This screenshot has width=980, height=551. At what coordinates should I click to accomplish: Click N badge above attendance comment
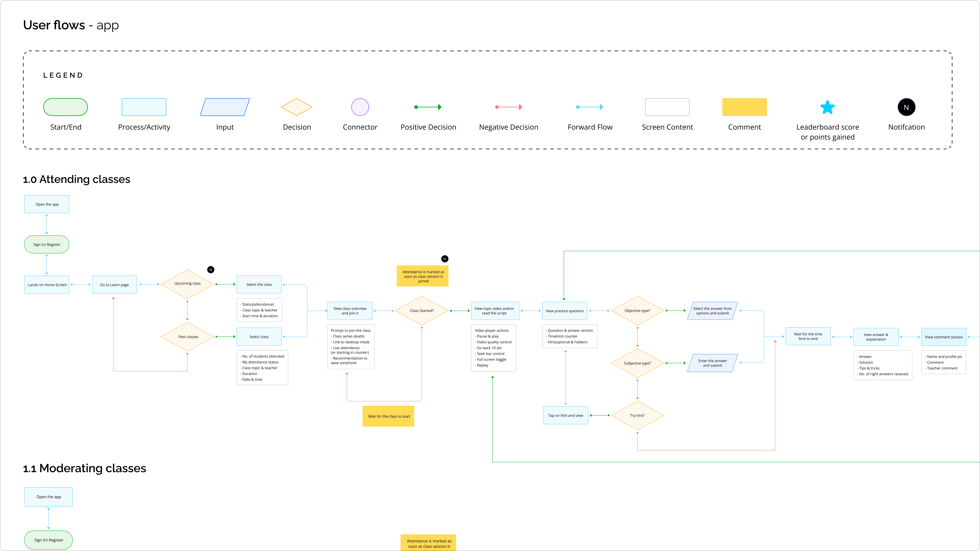tap(445, 259)
